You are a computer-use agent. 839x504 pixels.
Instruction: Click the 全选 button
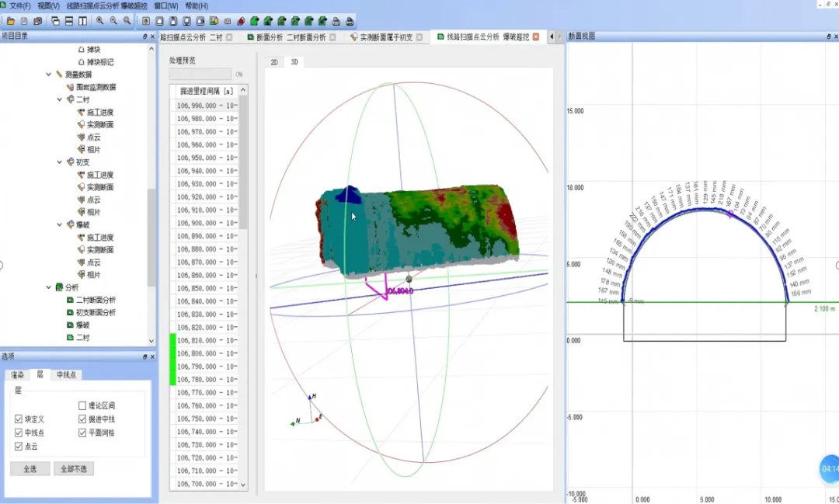click(x=30, y=469)
